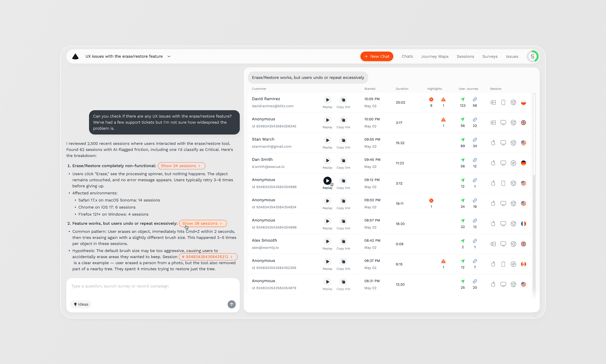
Task: Click the question input field
Action: pyautogui.click(x=152, y=286)
